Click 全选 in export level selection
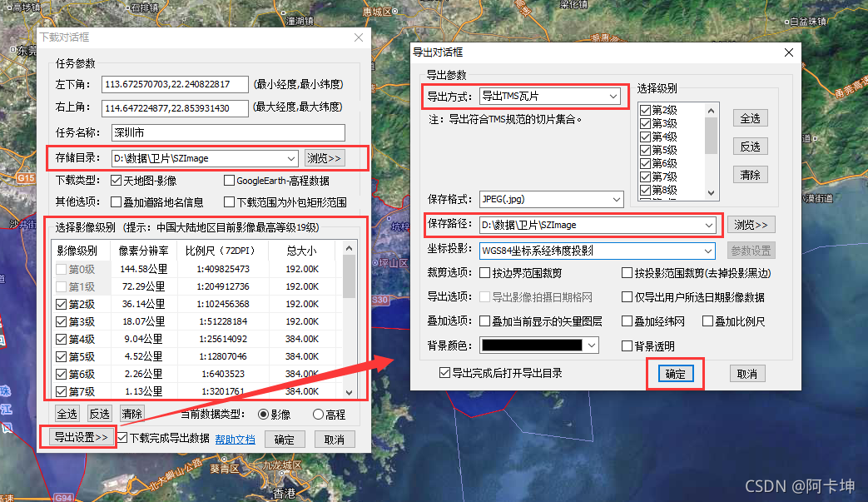Screen dimensions: 868x502 click(x=750, y=118)
